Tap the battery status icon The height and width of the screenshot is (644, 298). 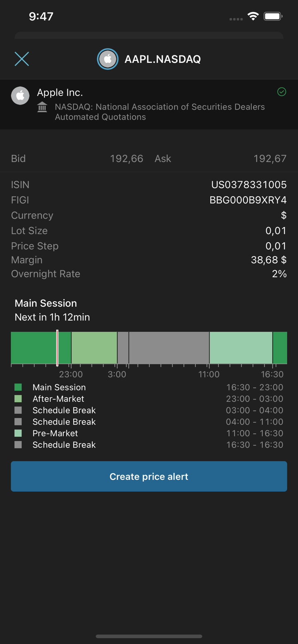click(273, 17)
